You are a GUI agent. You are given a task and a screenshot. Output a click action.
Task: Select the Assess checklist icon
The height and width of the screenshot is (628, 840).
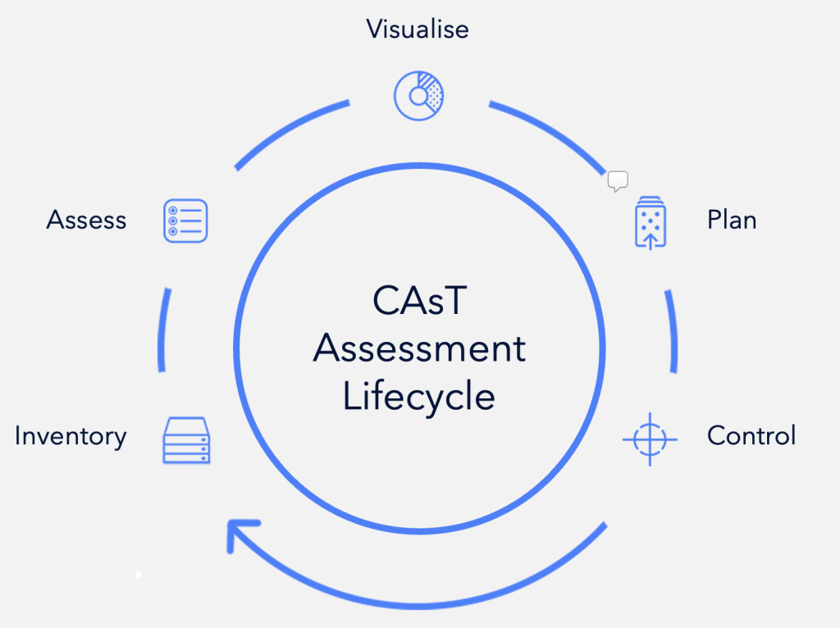pyautogui.click(x=186, y=221)
